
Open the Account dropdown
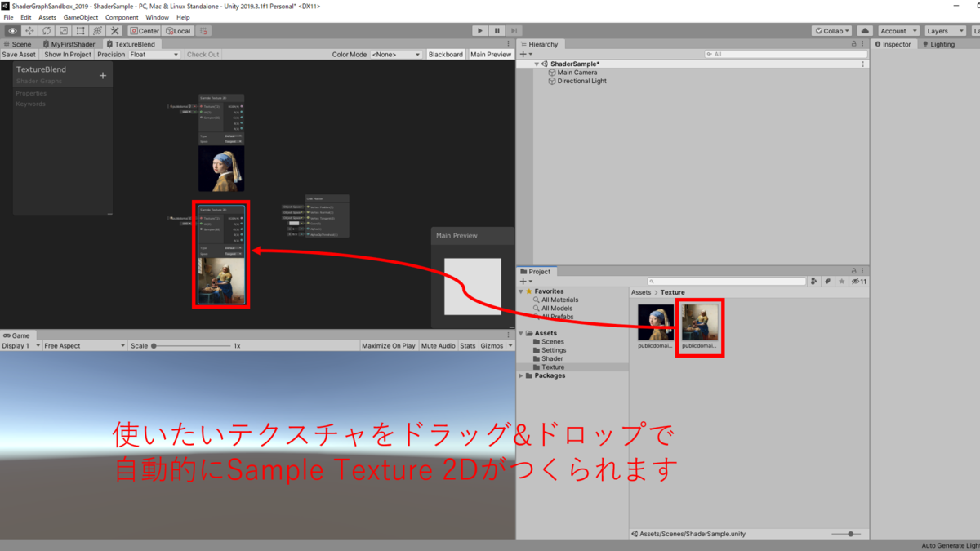point(898,31)
